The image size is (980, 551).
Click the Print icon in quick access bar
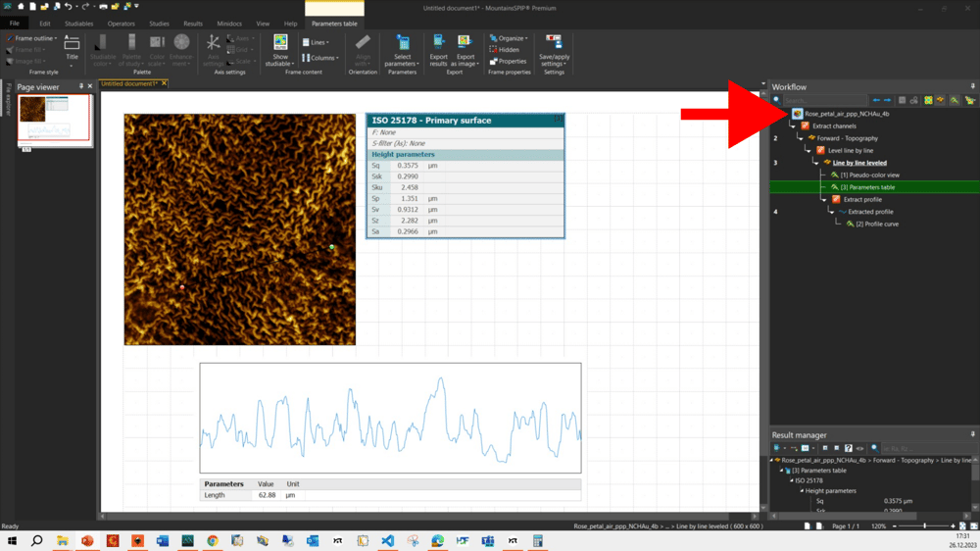103,6
